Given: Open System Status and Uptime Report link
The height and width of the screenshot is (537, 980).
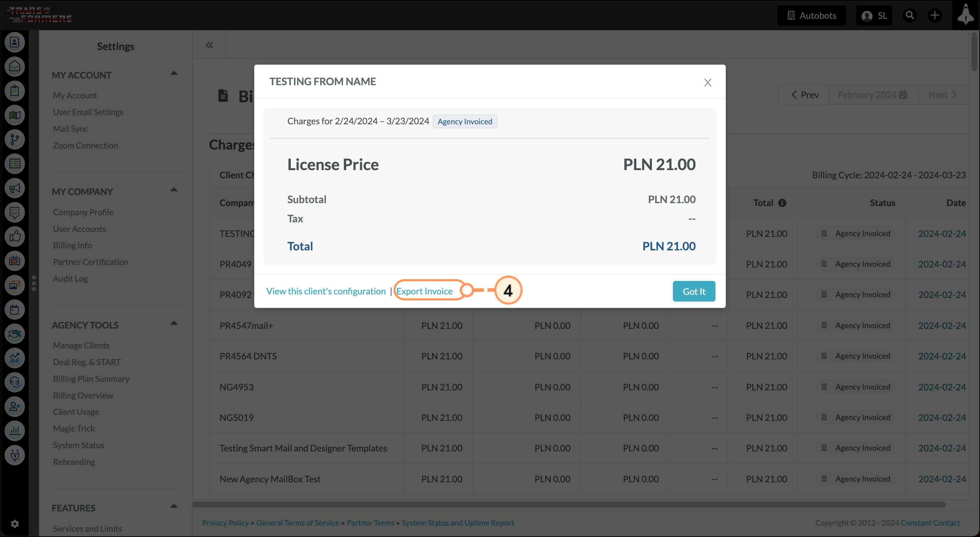Looking at the screenshot, I should [458, 523].
